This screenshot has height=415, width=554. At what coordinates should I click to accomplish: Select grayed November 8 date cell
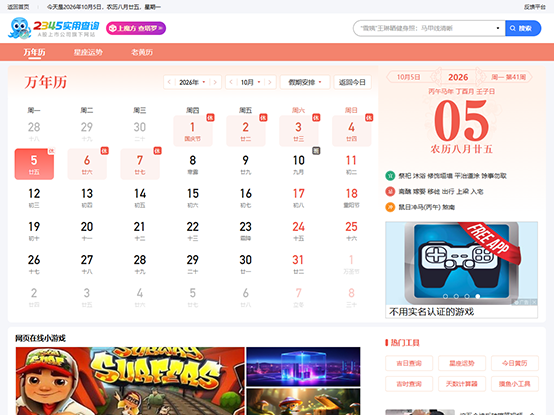click(351, 297)
